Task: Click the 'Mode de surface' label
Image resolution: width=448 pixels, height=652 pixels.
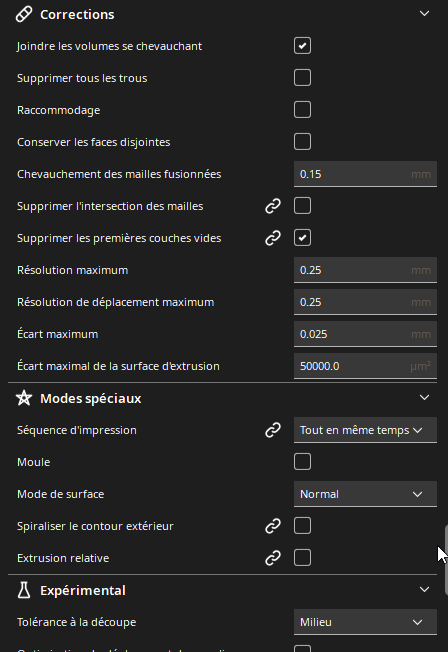Action: coord(61,494)
